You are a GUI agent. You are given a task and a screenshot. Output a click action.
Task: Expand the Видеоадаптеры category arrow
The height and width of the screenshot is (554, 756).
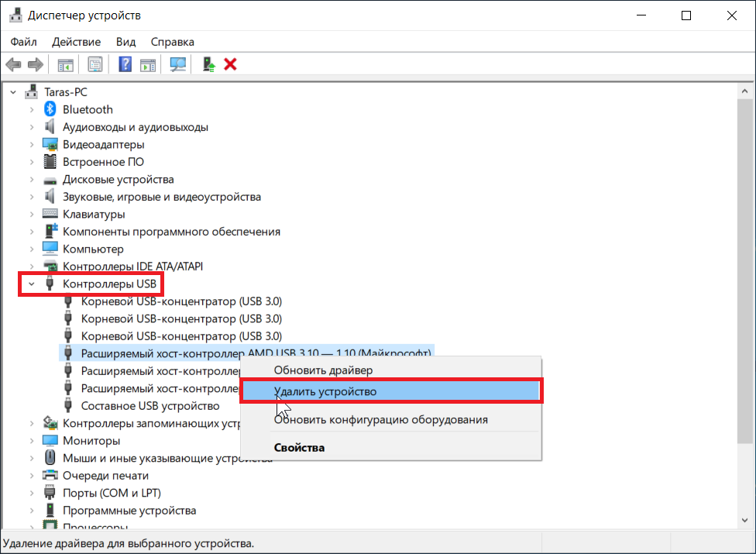(x=31, y=144)
